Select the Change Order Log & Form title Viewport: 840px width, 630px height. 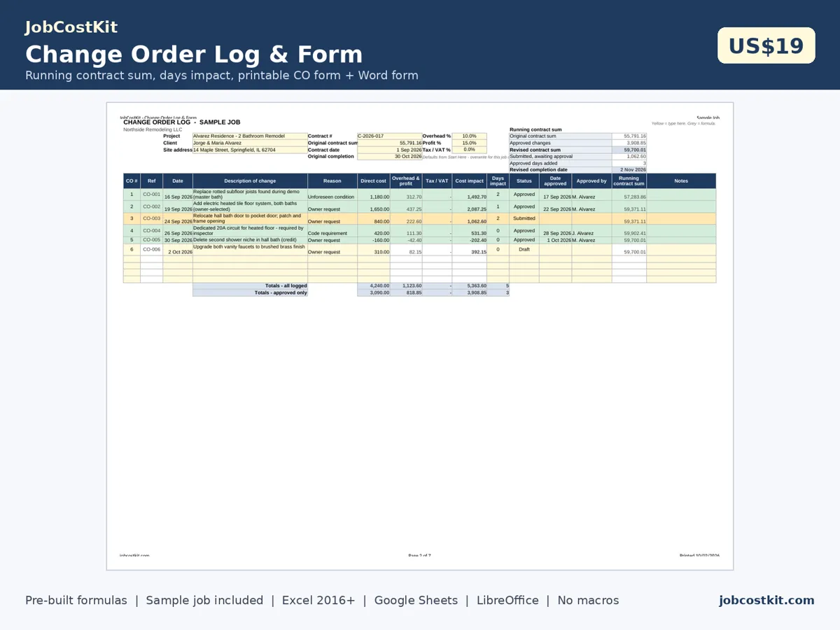coord(194,54)
